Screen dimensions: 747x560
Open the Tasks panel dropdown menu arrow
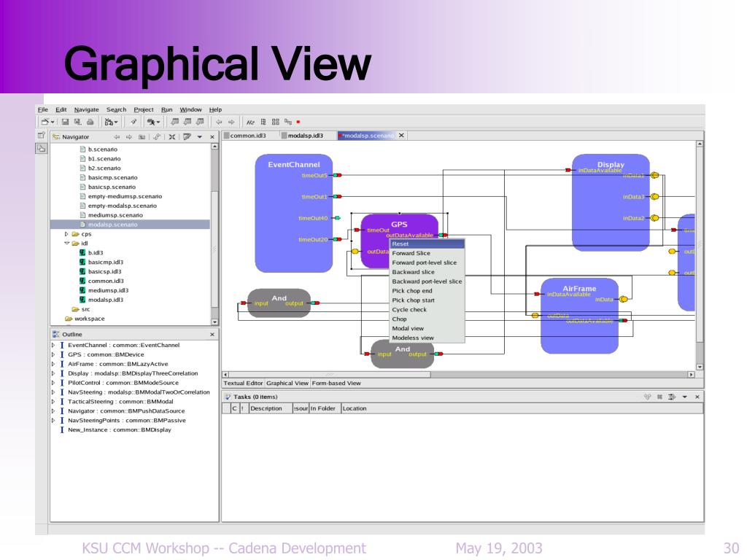(684, 397)
